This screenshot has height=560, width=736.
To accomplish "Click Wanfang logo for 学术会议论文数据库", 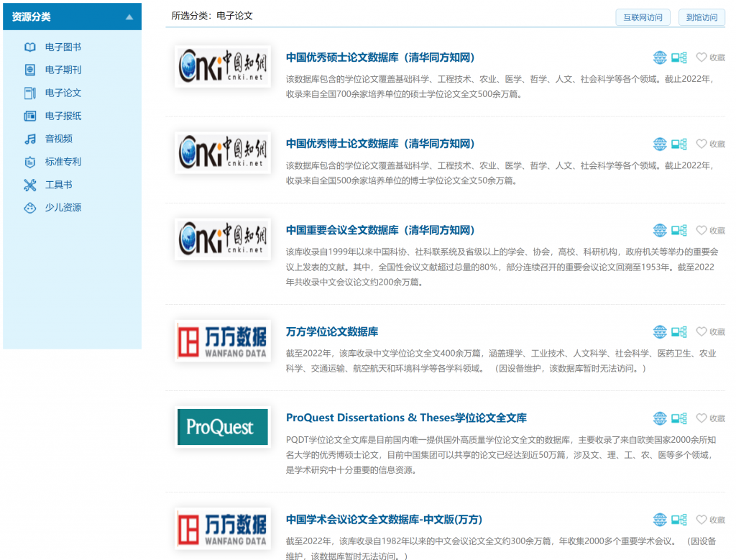I will click(x=223, y=528).
